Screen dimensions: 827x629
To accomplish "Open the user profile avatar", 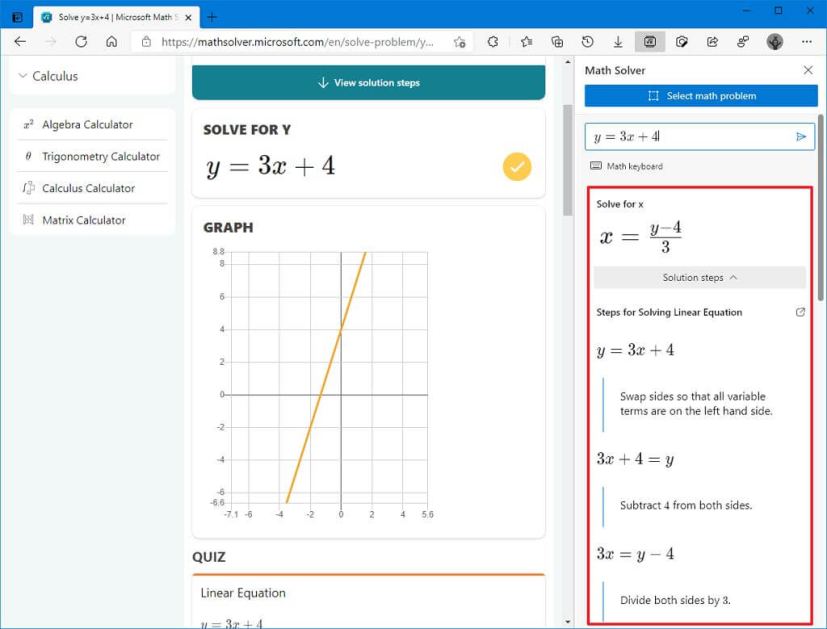I will (775, 42).
